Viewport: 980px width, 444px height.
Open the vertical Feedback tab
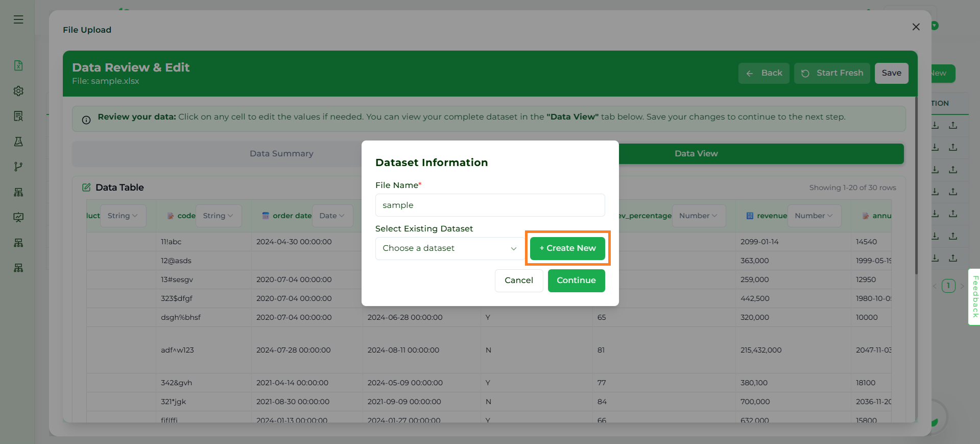974,297
